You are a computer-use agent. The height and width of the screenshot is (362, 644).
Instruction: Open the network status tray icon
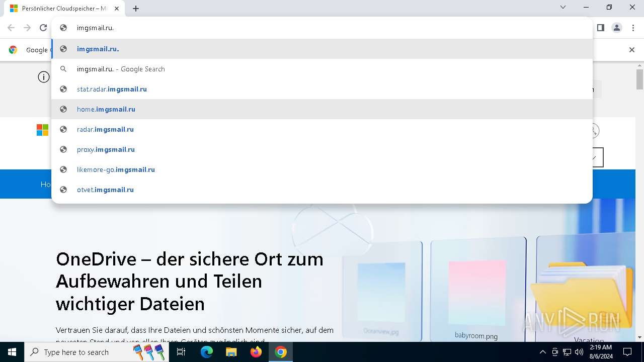567,352
